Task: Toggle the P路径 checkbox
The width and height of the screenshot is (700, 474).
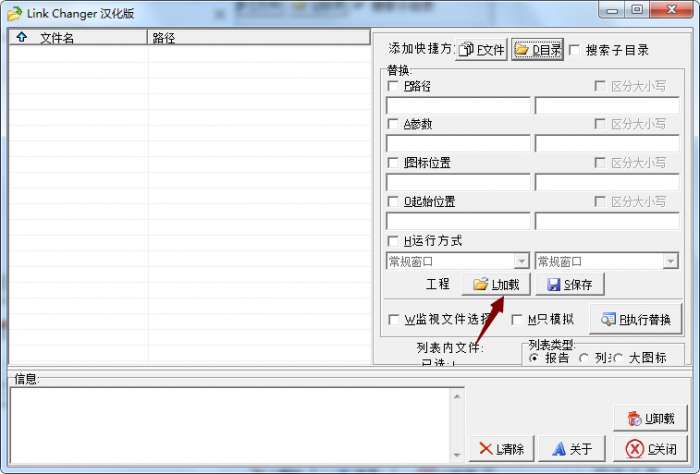Action: click(x=393, y=86)
